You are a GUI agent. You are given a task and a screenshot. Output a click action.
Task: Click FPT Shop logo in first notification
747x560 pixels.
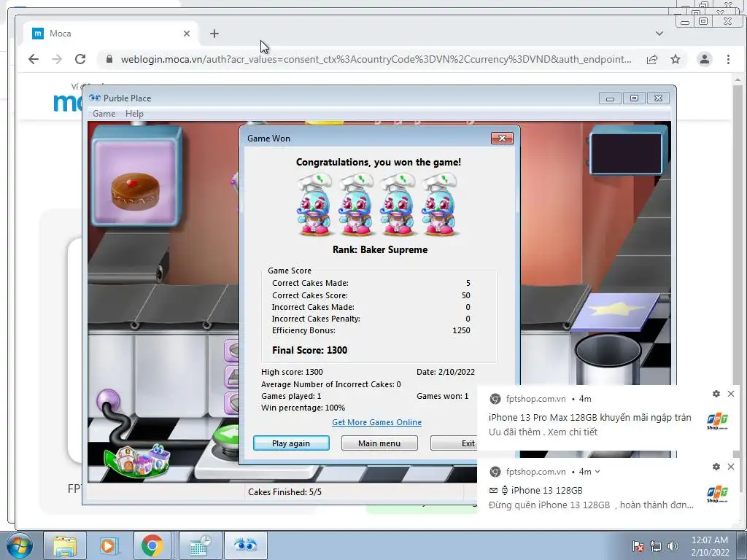coord(717,421)
